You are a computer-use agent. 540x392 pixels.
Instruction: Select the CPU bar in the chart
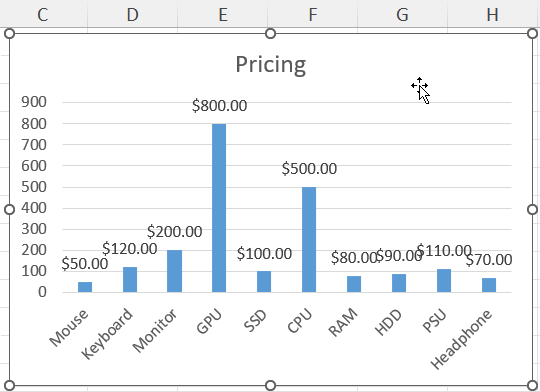(309, 239)
